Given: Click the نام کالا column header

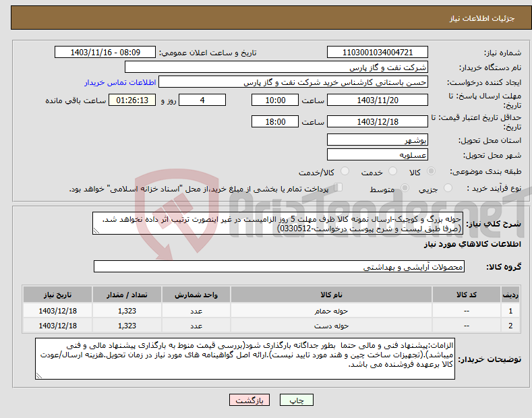Looking at the screenshot, I should point(331,295).
